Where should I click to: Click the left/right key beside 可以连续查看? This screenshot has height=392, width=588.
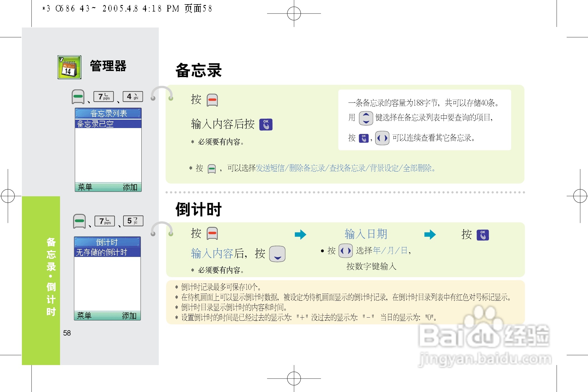coord(382,138)
